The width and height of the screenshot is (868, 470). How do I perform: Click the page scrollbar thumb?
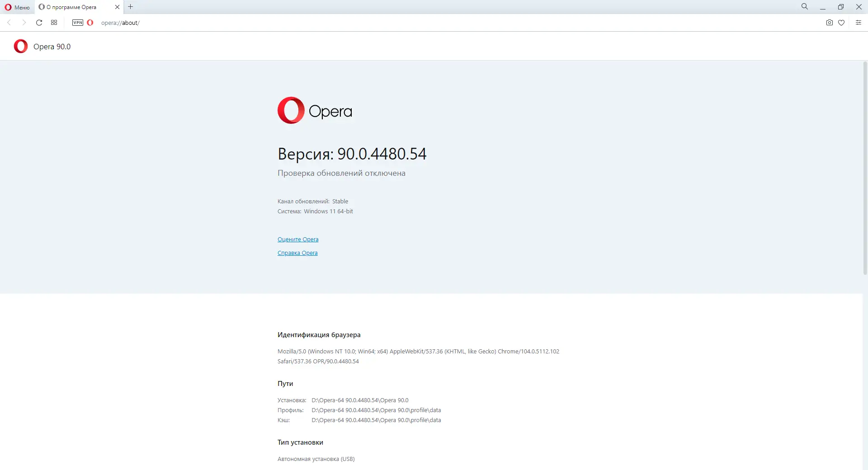click(865, 168)
